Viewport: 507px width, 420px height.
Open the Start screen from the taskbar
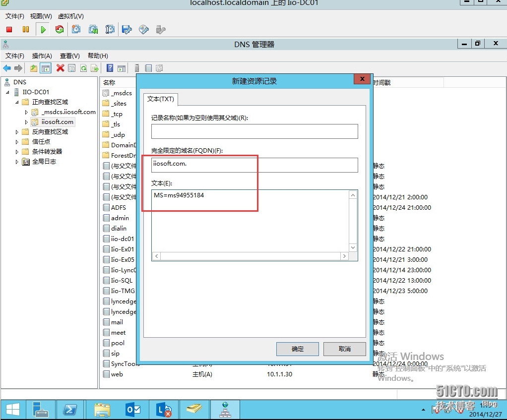coord(13,410)
